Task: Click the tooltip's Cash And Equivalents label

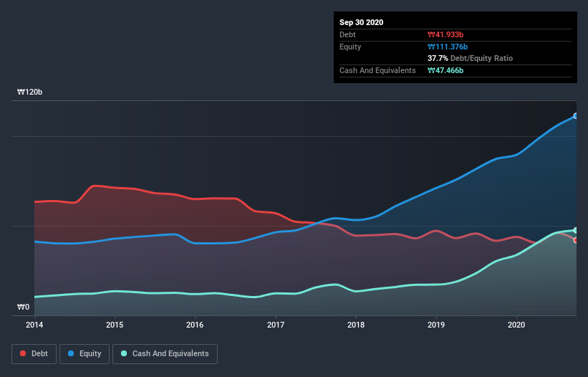Action: (x=377, y=70)
